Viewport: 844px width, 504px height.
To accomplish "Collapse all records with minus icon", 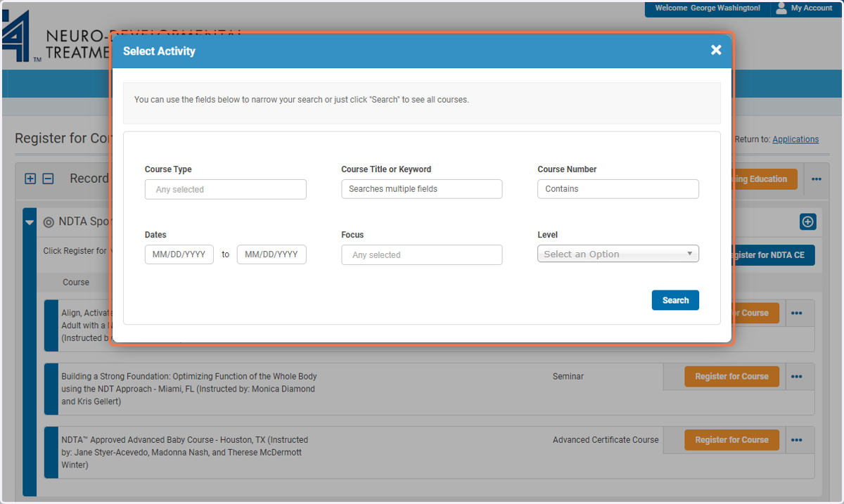I will pyautogui.click(x=49, y=179).
